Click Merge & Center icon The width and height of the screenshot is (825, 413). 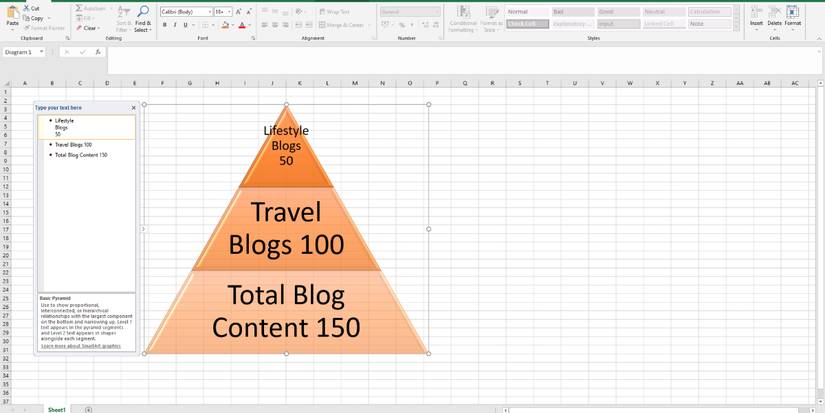pyautogui.click(x=323, y=25)
